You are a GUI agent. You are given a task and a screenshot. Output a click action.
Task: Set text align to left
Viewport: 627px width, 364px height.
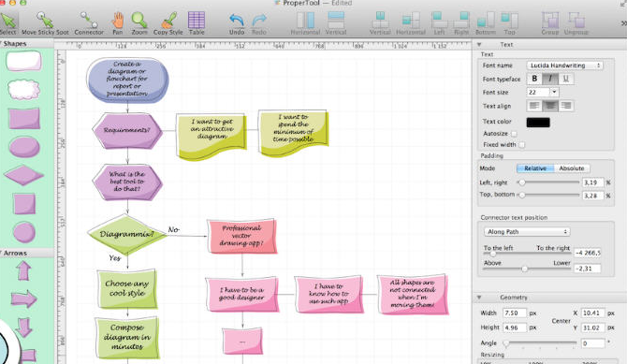pyautogui.click(x=534, y=106)
